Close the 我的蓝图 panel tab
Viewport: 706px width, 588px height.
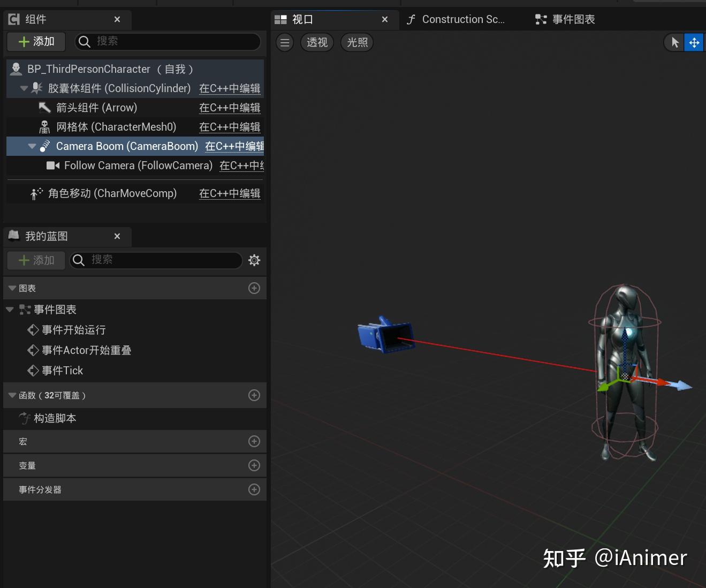tap(117, 236)
